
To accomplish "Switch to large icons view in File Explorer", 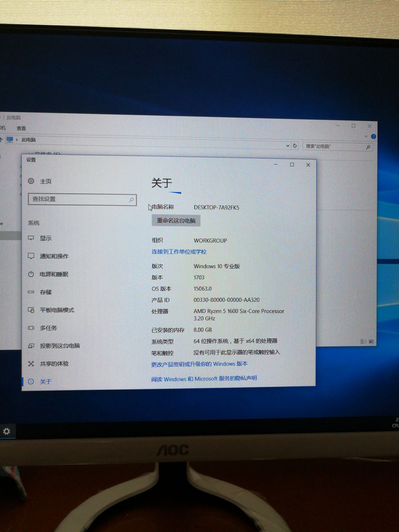I will [371, 341].
